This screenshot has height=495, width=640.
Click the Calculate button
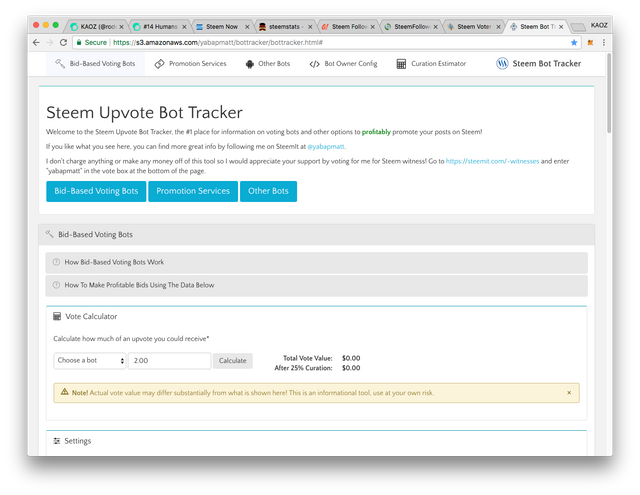point(233,361)
